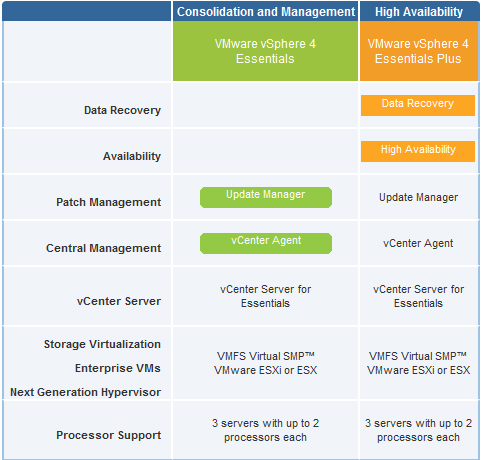
Task: Select the Availability row label
Action: coord(132,156)
